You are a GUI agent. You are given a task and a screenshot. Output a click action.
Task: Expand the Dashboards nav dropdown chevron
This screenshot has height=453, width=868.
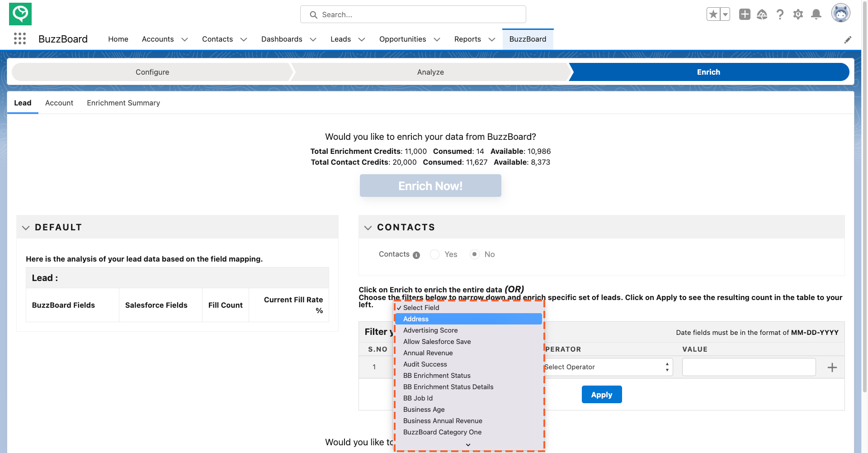click(x=313, y=39)
